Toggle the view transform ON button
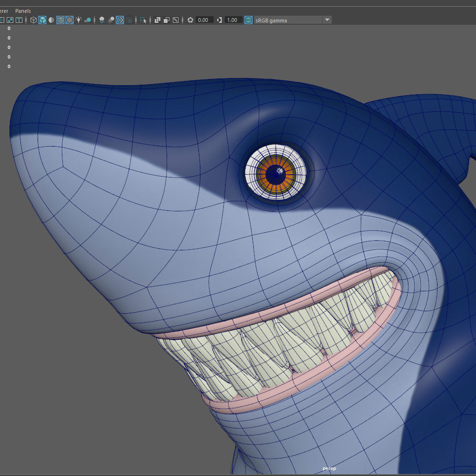 point(248,20)
